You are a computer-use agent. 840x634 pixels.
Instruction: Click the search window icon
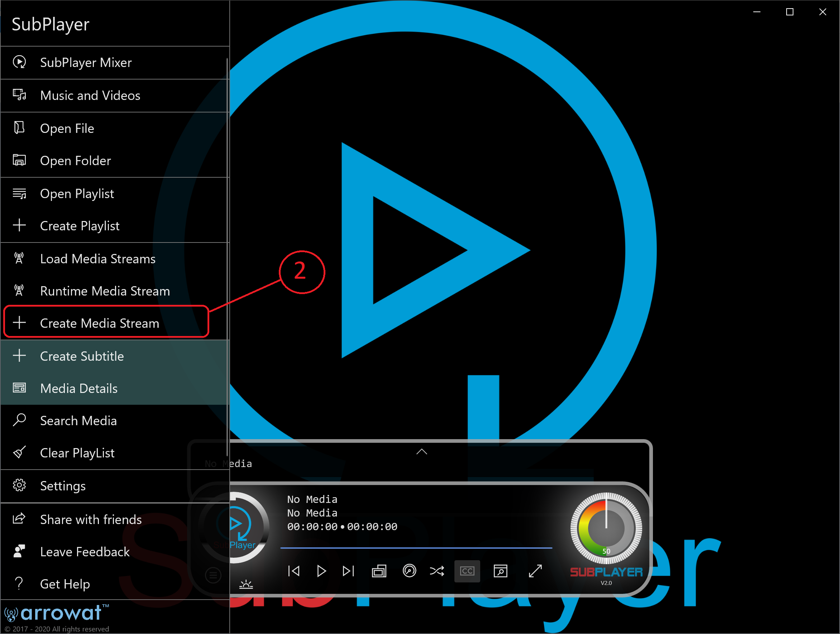tap(501, 571)
